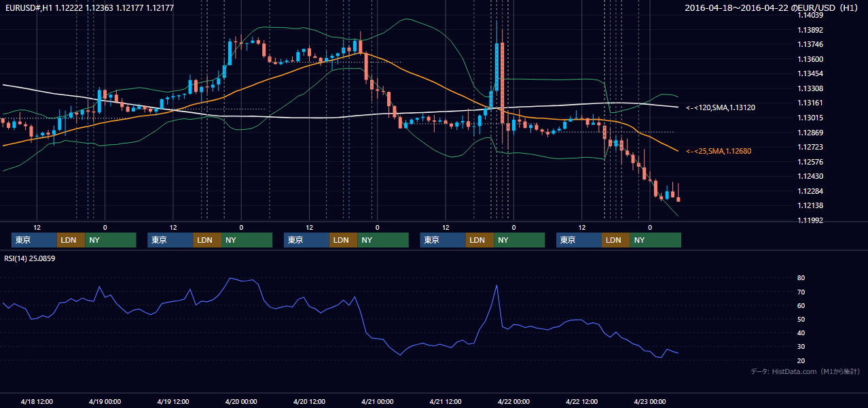The image size is (868, 408).
Task: Click the RSI scale value 60
Action: tap(801, 305)
